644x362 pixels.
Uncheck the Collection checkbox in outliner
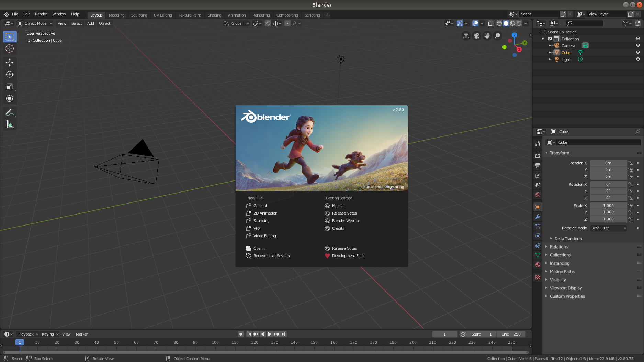[x=550, y=39]
